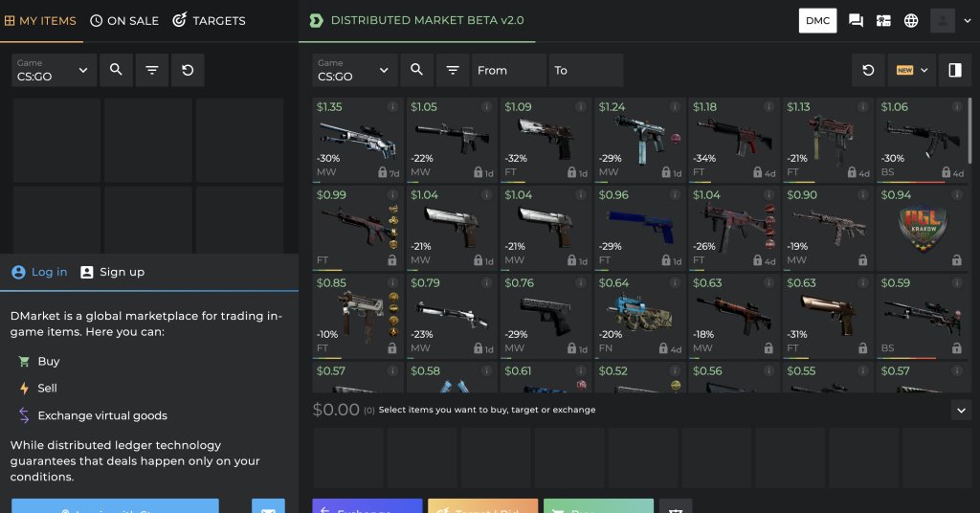980x513 pixels.
Task: Toggle the split panel layout view
Action: [954, 70]
